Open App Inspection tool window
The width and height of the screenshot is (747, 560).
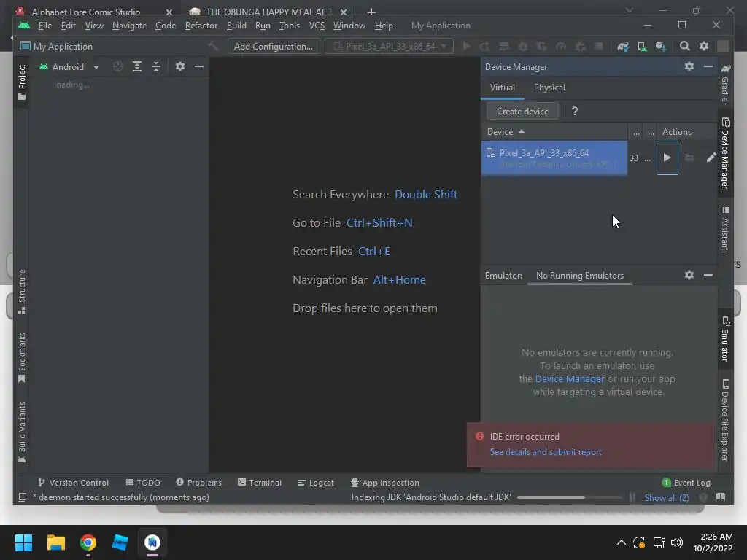[385, 483]
